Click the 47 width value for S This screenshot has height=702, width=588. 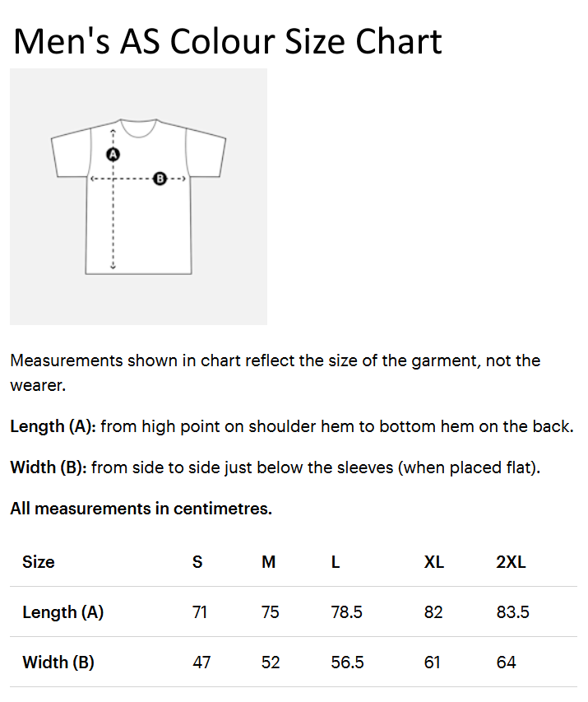point(201,662)
